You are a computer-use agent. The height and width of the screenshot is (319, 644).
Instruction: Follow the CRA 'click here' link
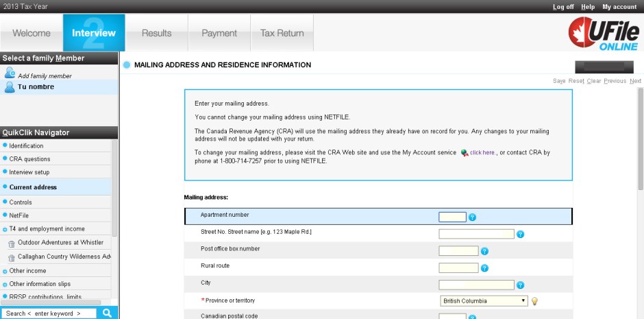482,152
